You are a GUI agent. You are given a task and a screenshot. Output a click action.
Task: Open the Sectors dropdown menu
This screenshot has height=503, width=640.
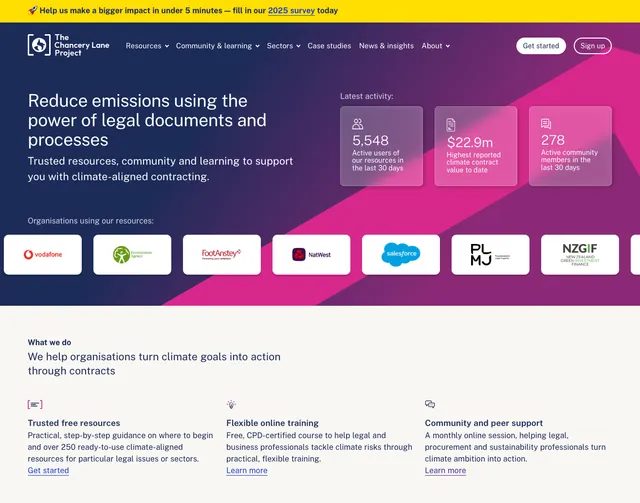pos(283,46)
